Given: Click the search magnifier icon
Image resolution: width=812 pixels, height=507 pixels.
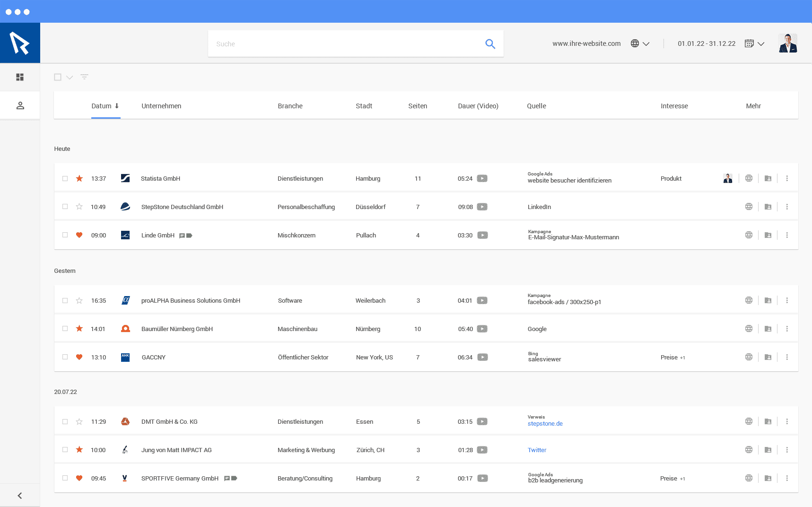Looking at the screenshot, I should coord(490,44).
